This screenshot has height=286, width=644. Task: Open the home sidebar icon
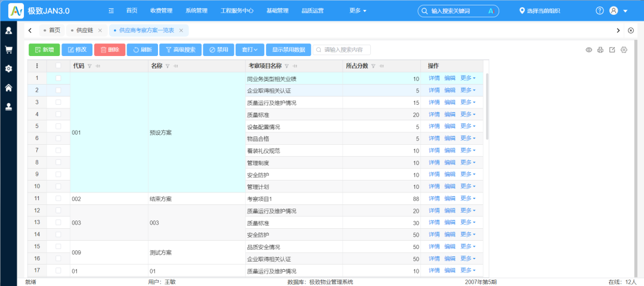[x=8, y=88]
